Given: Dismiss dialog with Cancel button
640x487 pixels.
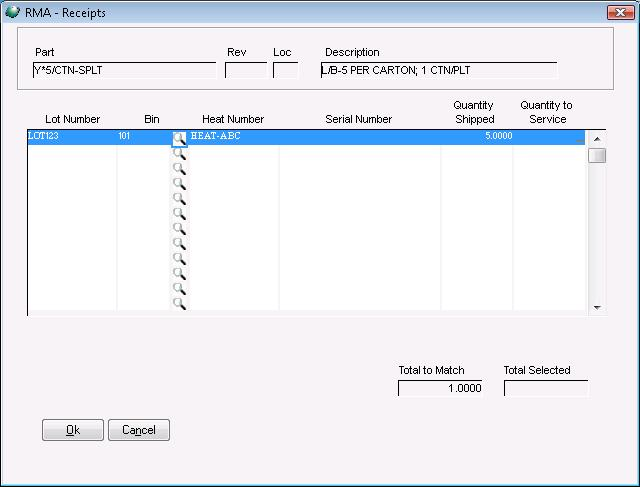Looking at the screenshot, I should [139, 430].
